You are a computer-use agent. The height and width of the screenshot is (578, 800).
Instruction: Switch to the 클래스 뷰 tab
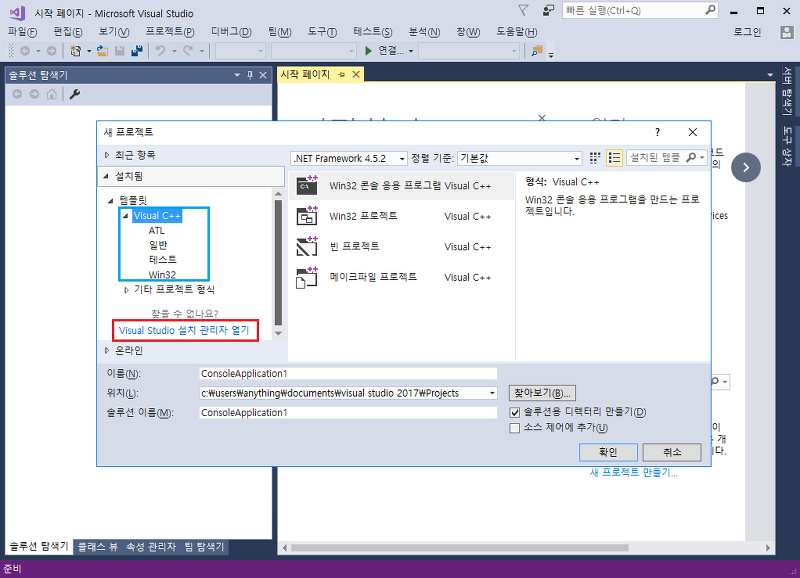(98, 547)
